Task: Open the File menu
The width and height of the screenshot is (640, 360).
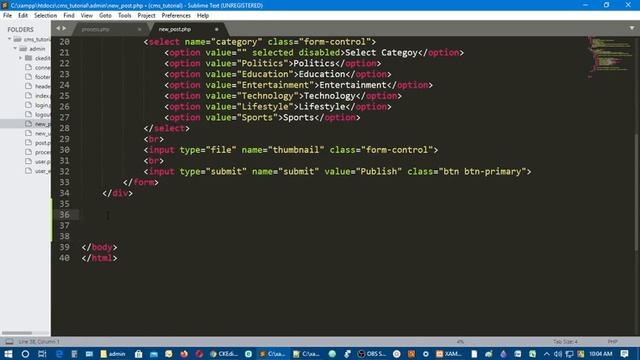Action: point(7,16)
